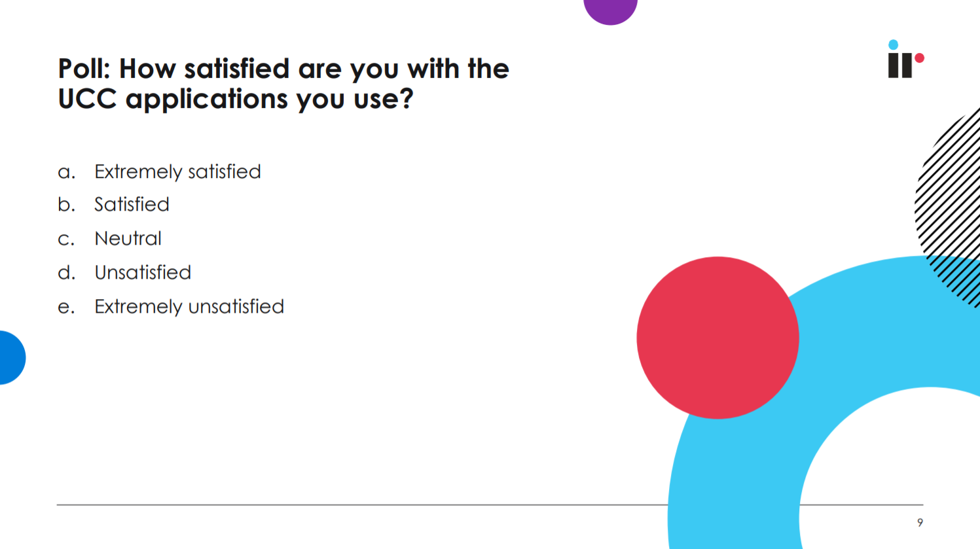Select the 'Extremely satisfied' poll answer
Viewport: 980px width, 549px height.
[177, 171]
